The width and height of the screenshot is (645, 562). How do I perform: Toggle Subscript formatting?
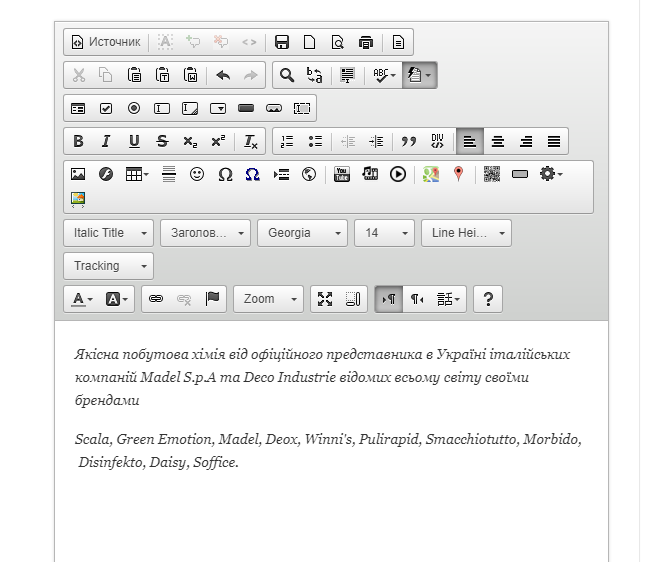coord(190,142)
